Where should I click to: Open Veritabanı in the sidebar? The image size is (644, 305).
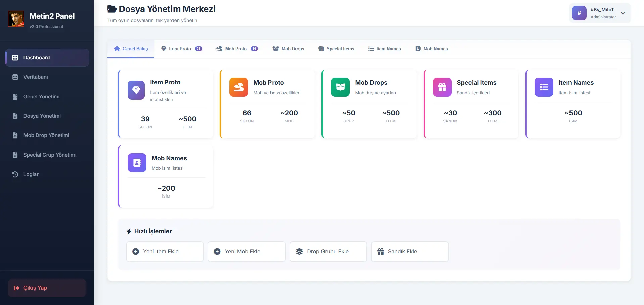click(x=36, y=77)
